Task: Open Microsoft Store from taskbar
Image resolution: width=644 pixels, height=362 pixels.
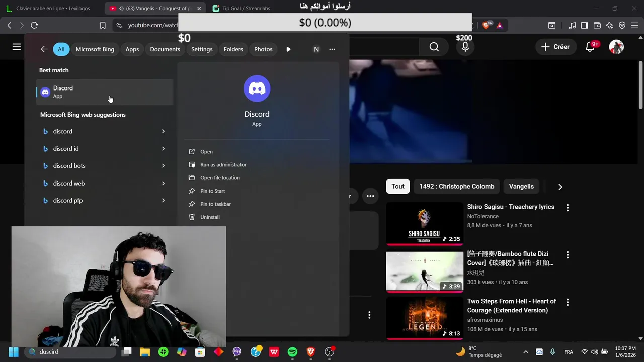Action: pos(200,352)
